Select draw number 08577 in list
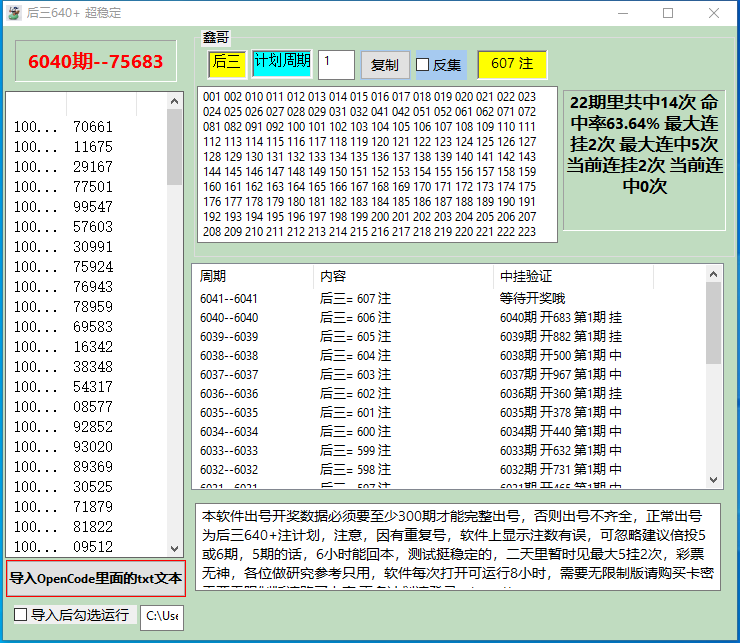Image resolution: width=740 pixels, height=643 pixels. tap(93, 406)
